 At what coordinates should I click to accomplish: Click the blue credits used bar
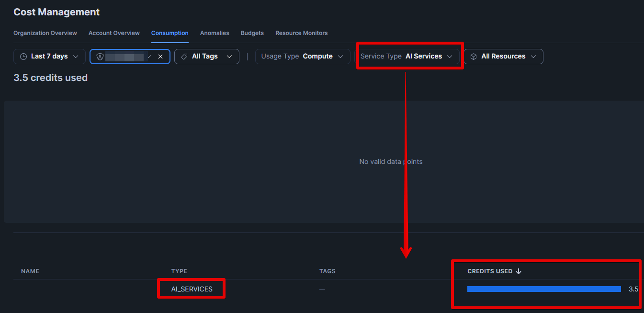click(544, 289)
